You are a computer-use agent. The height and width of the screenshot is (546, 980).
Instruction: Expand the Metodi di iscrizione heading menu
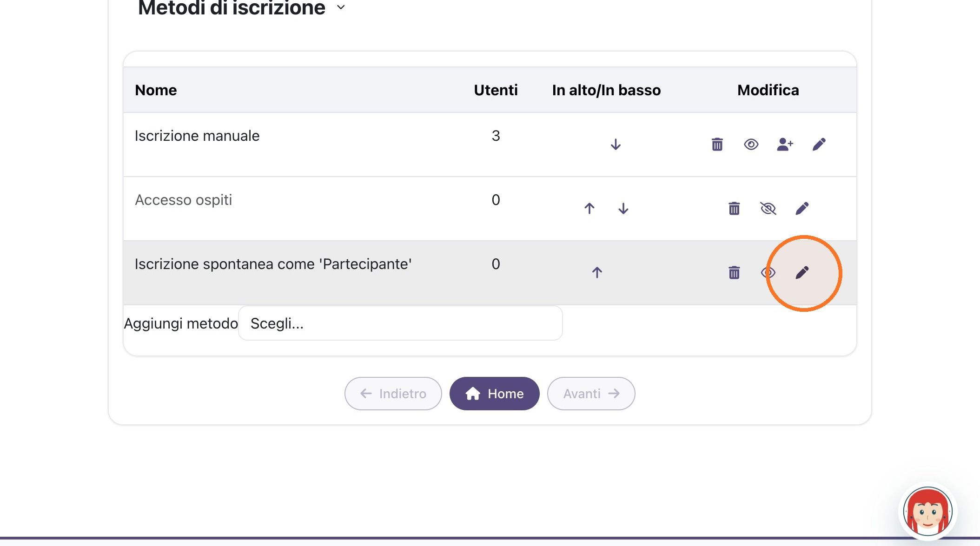tap(341, 7)
